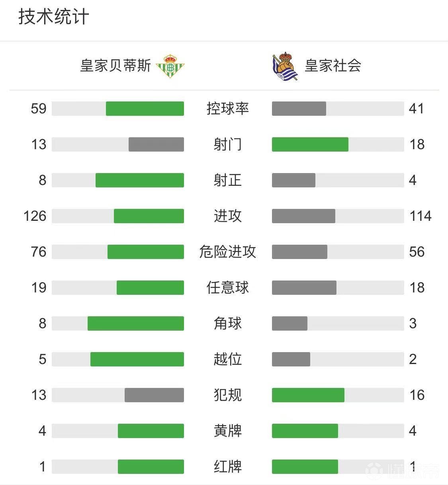Click Sociedad green 犯规 bar
This screenshot has height=485, width=448.
pos(308,395)
